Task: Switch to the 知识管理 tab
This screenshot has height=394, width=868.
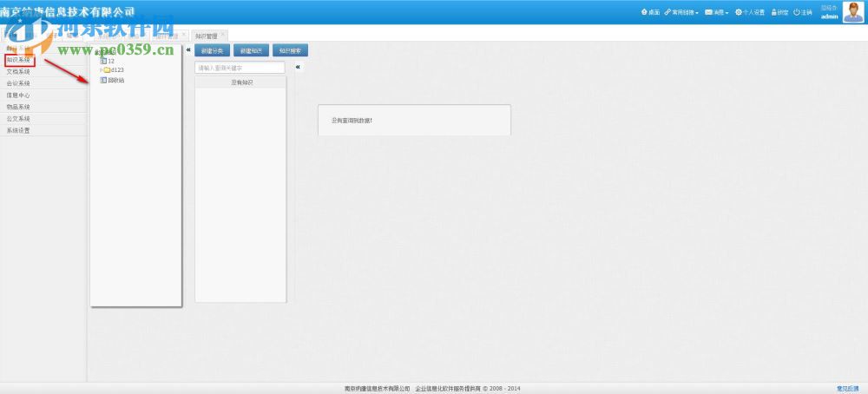Action: point(206,36)
